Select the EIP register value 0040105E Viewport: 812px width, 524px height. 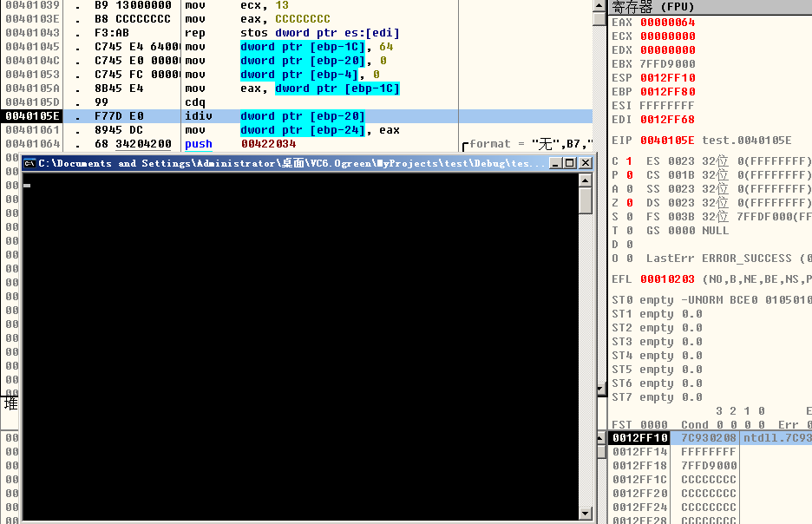(x=667, y=141)
